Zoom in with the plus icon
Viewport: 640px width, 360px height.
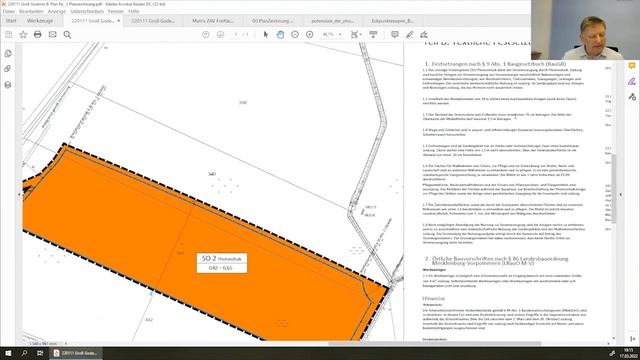(309, 35)
